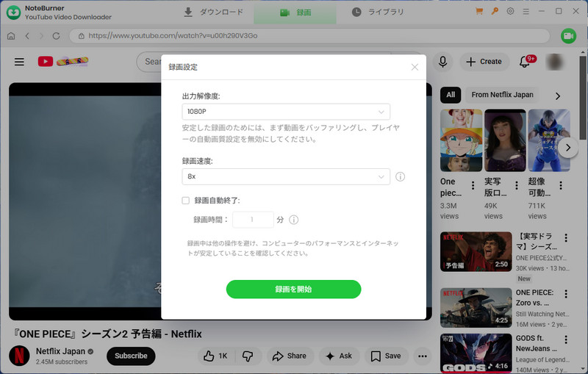Save the video to a playlist
Screen dimensions: 588x374
[x=386, y=356]
